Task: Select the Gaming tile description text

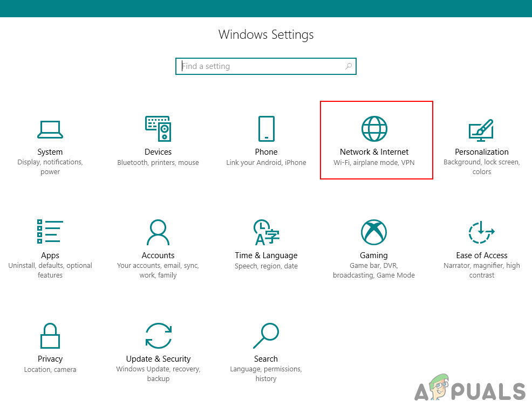Action: coord(374,270)
